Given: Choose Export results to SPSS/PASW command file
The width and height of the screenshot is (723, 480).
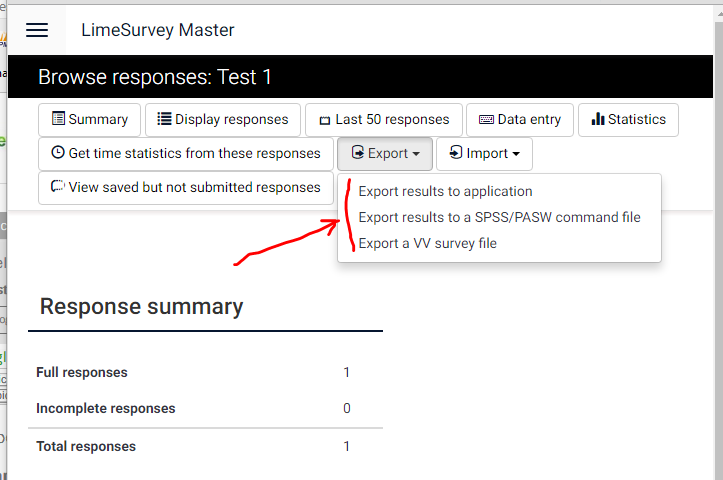Looking at the screenshot, I should click(x=499, y=217).
